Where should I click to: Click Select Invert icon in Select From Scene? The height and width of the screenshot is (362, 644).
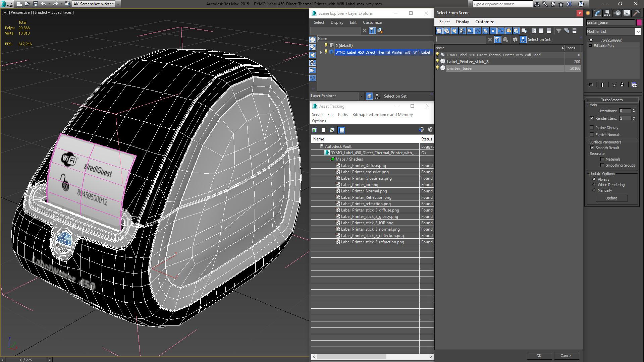[x=549, y=31]
